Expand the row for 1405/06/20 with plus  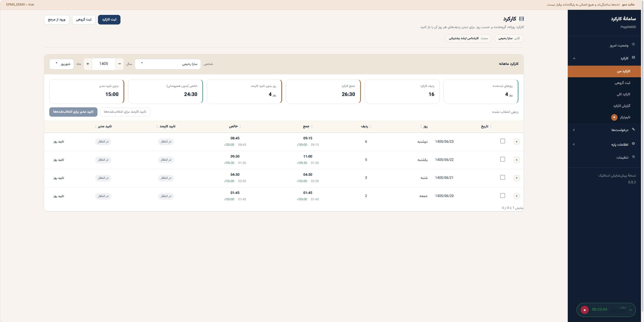(x=516, y=196)
